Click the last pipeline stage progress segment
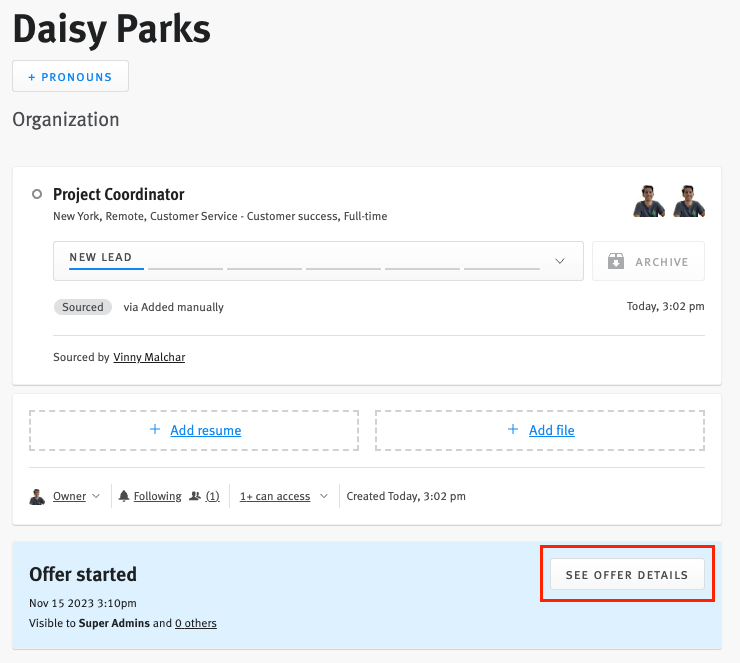This screenshot has height=663, width=740. point(501,267)
